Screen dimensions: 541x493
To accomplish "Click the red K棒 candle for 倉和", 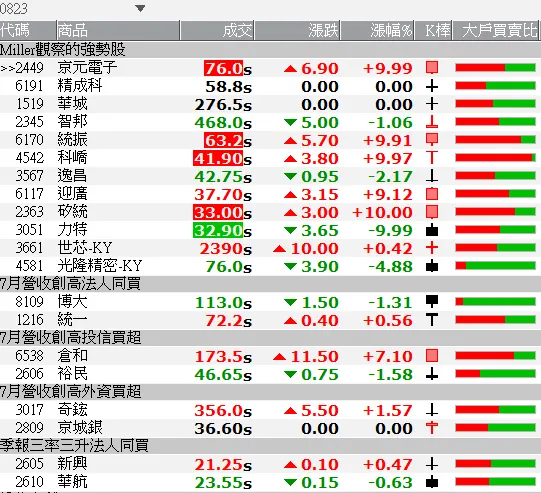I will coord(432,356).
